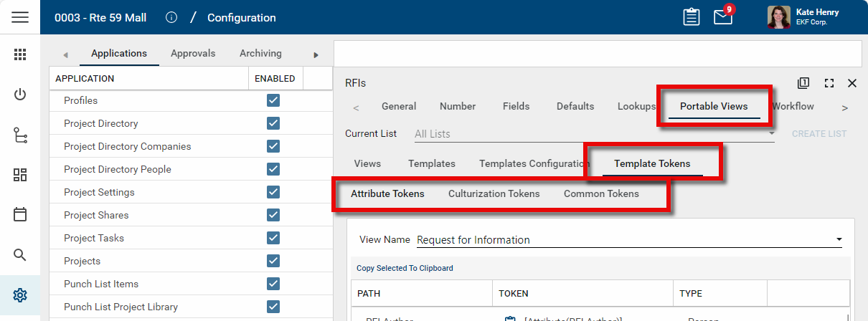Viewport: 868px width, 321px height.
Task: Open the apps grid icon in sidebar
Action: [20, 54]
